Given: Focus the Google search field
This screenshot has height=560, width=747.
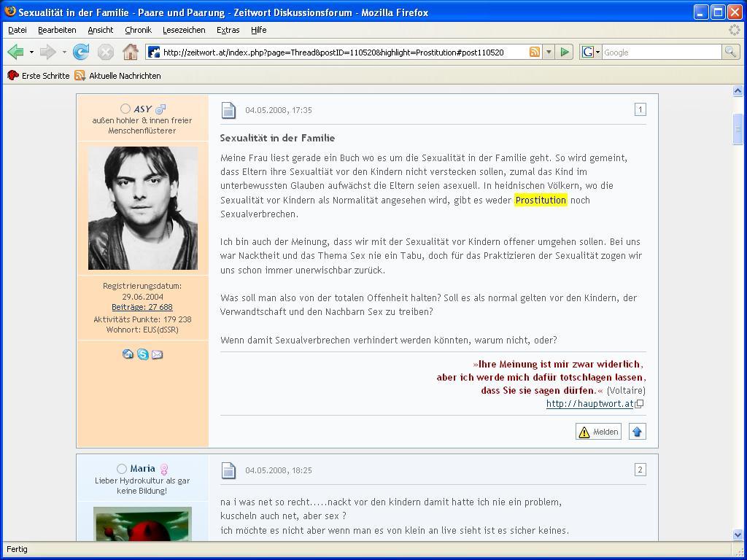Looking at the screenshot, I should (x=662, y=52).
